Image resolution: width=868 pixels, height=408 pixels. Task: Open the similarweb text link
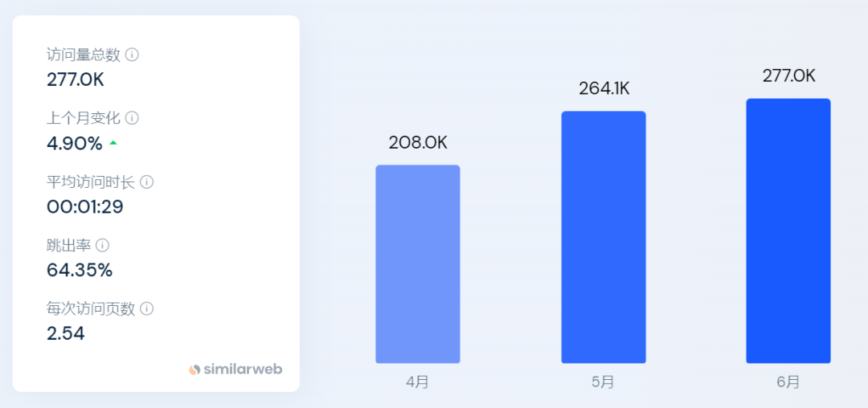[x=243, y=369]
